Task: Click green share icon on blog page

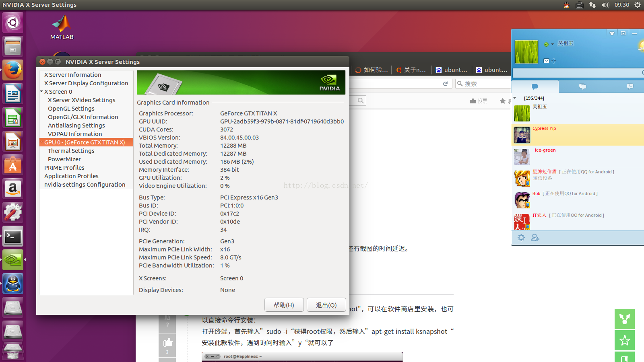Action: [625, 319]
